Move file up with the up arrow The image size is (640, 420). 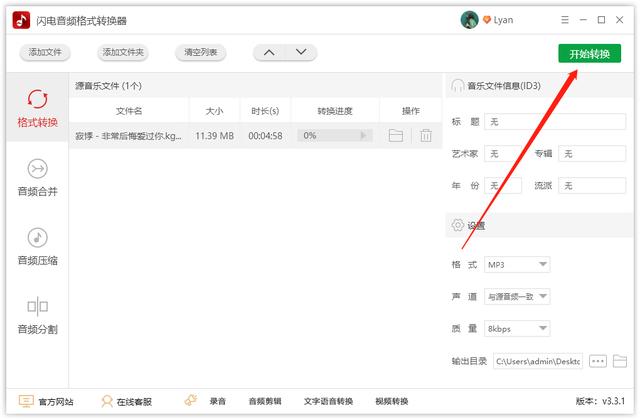[x=269, y=52]
